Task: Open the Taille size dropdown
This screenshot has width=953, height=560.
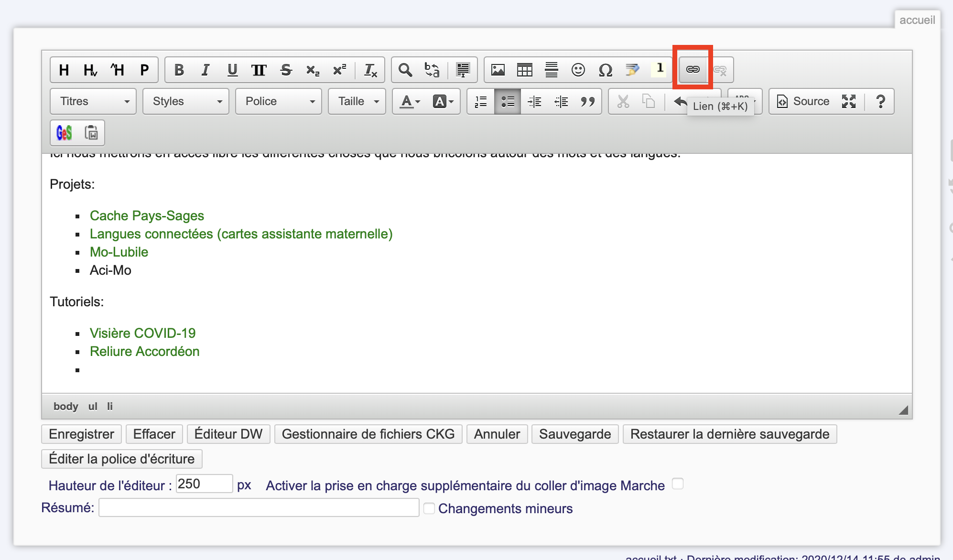Action: [357, 101]
